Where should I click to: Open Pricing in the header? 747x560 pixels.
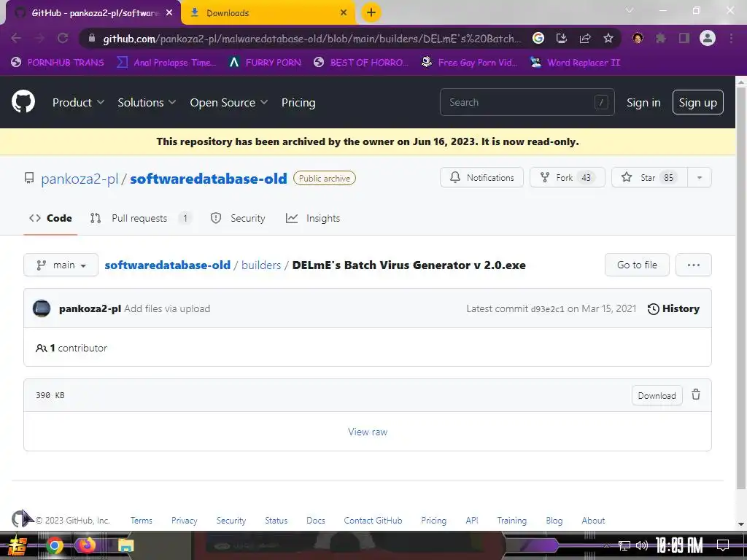click(298, 102)
